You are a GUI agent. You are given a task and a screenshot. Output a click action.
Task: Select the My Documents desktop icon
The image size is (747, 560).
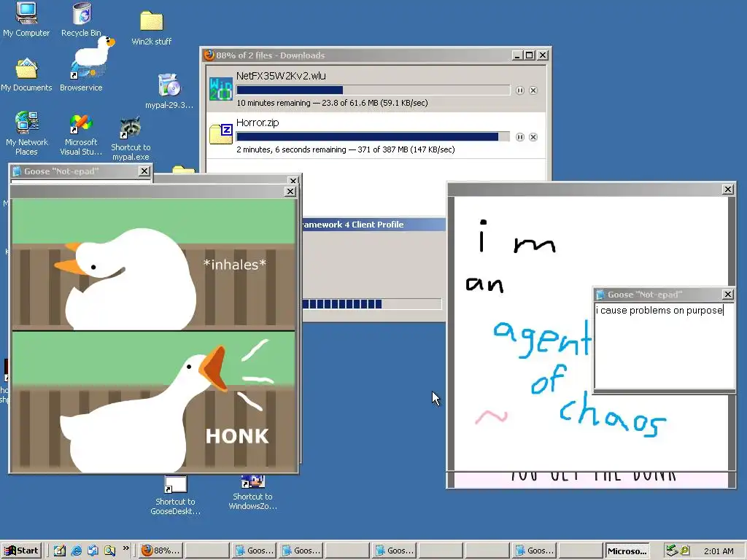coord(26,75)
